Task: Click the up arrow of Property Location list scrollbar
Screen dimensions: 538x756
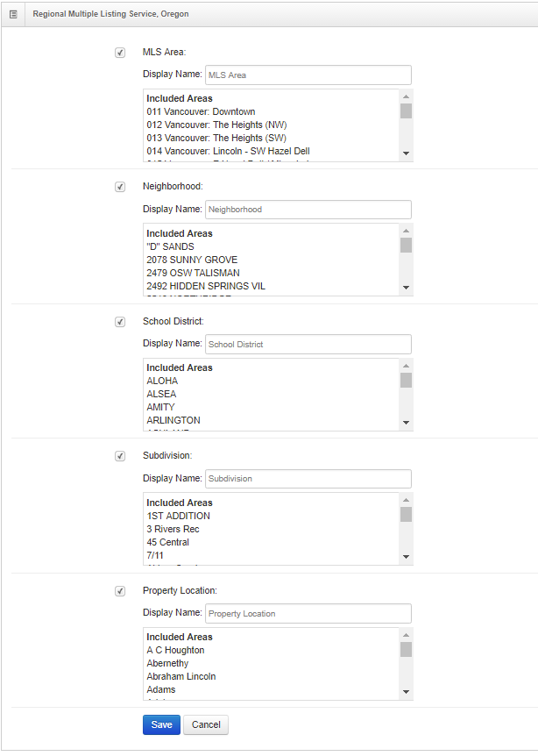Action: [406, 635]
